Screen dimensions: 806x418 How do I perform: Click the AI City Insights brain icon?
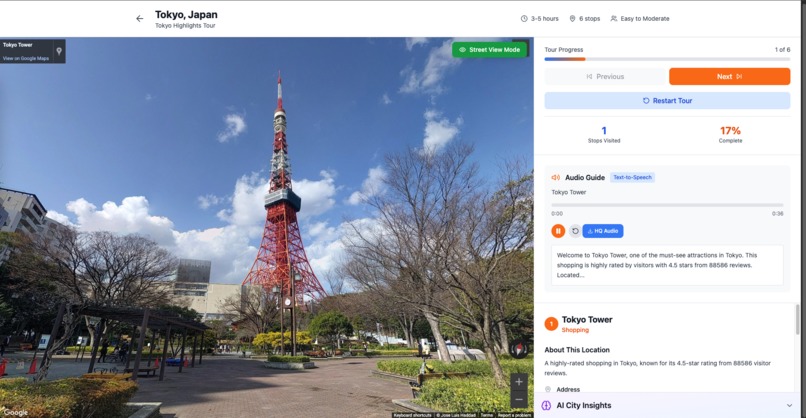tap(546, 406)
